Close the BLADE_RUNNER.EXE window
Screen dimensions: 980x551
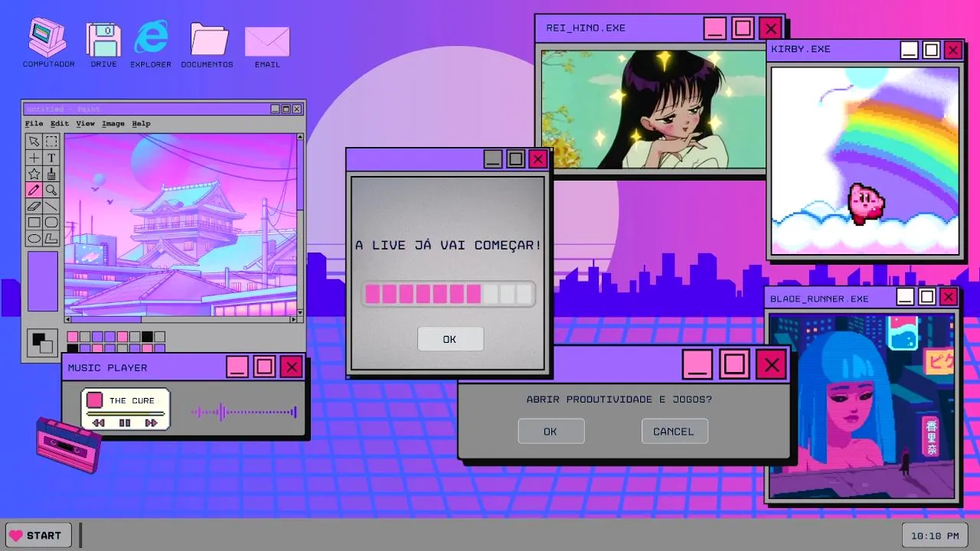pyautogui.click(x=949, y=296)
